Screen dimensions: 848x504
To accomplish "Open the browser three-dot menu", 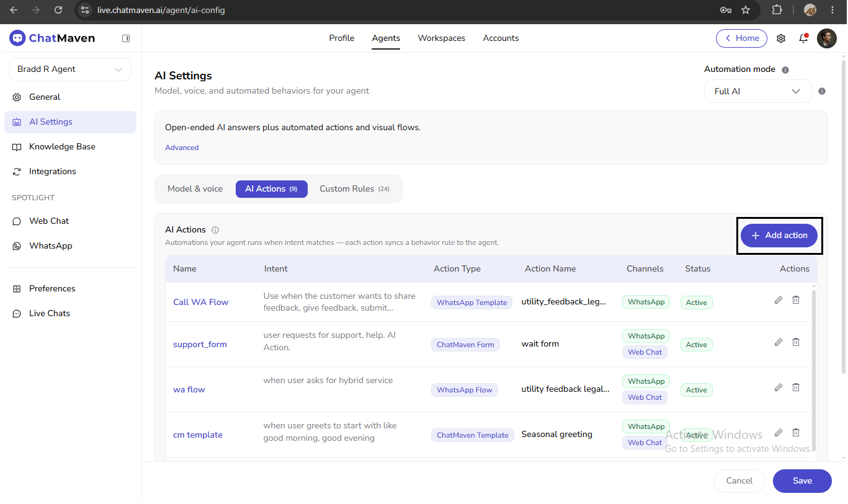I will click(x=831, y=10).
